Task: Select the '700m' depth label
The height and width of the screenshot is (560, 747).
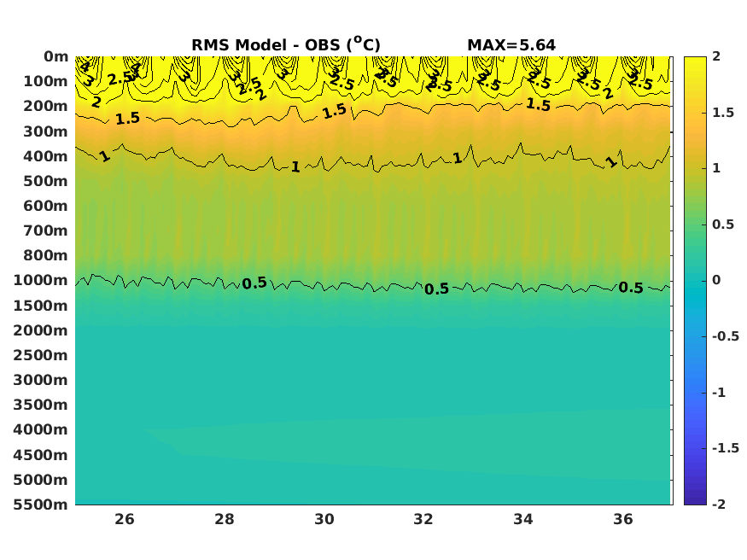Action: tap(46, 231)
